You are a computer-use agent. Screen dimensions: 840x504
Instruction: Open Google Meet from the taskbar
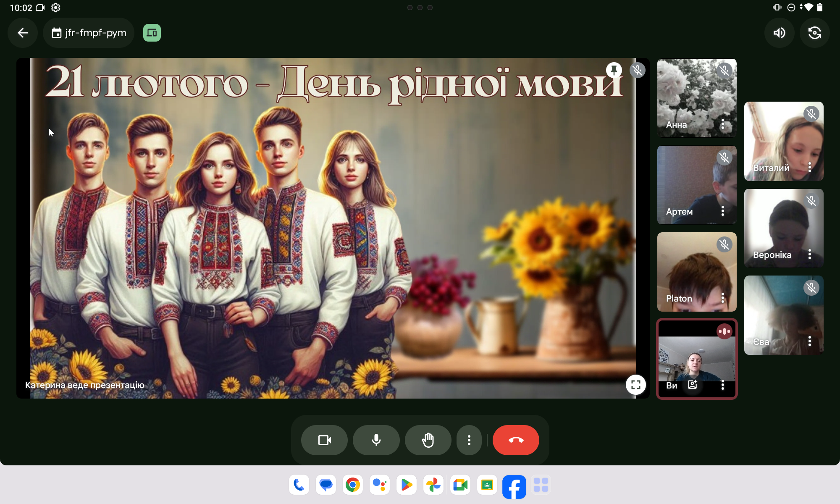coord(460,485)
